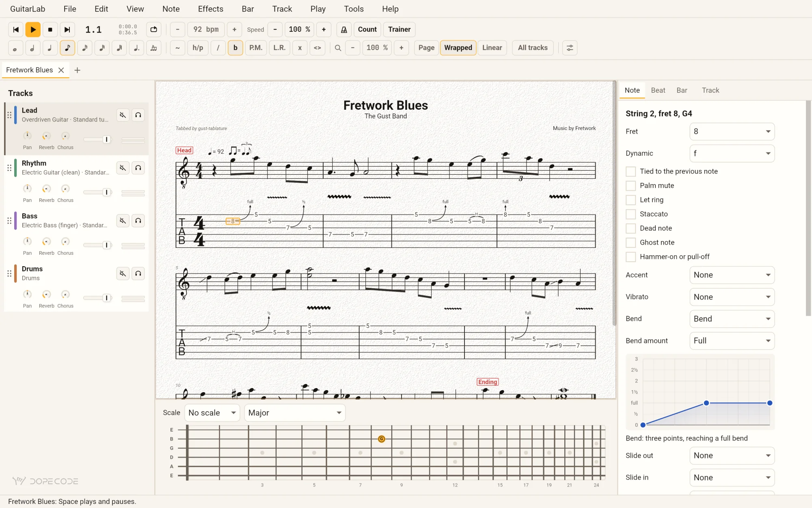Check Hammer-on or pull-off
The image size is (812, 508).
631,257
